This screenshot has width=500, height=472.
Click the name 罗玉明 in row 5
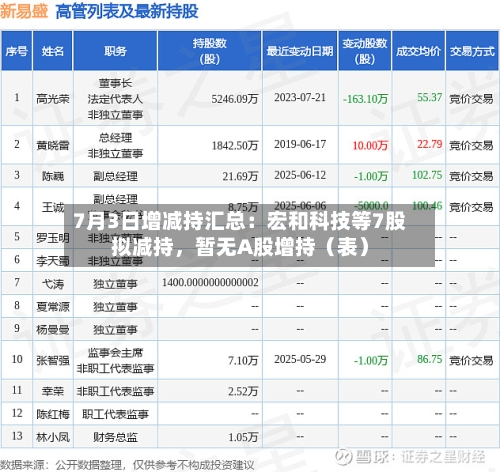[53, 238]
